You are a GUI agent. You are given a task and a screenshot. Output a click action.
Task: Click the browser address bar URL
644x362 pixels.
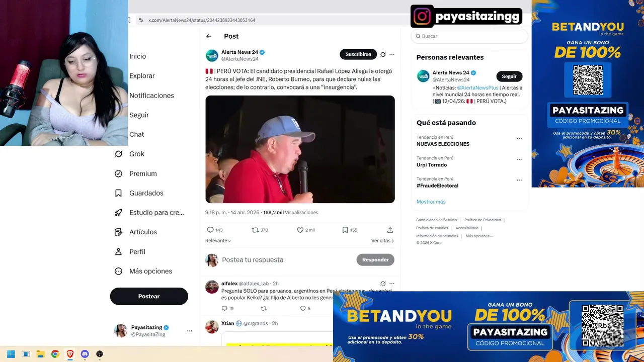coord(202,20)
